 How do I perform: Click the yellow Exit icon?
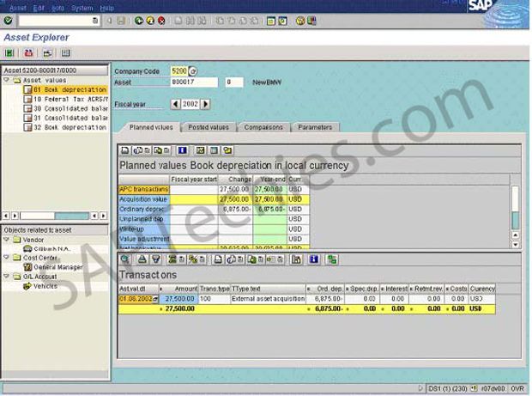150,21
